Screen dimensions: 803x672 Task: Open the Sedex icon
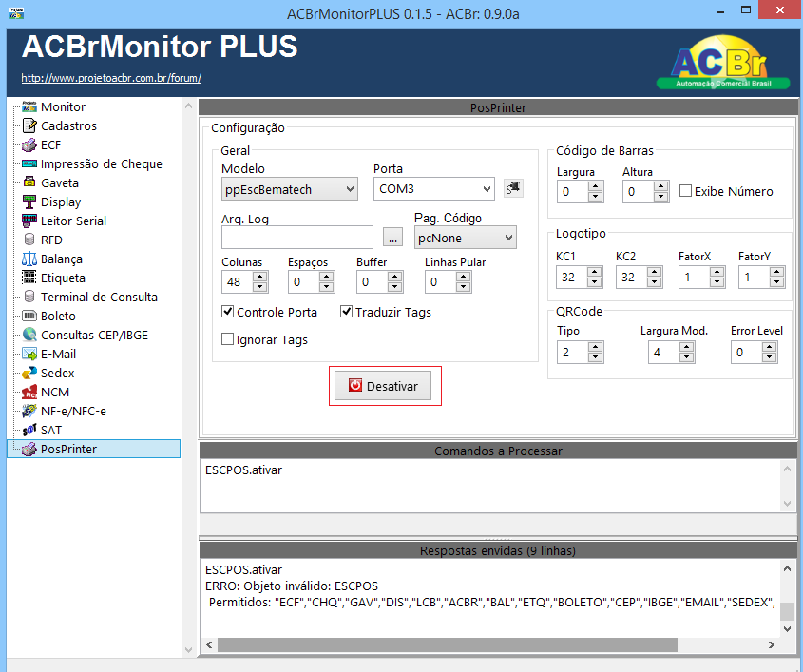[29, 373]
